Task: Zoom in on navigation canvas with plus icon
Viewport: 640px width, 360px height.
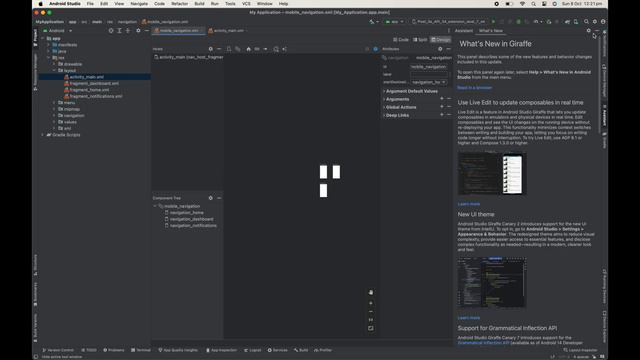Action: (x=371, y=303)
